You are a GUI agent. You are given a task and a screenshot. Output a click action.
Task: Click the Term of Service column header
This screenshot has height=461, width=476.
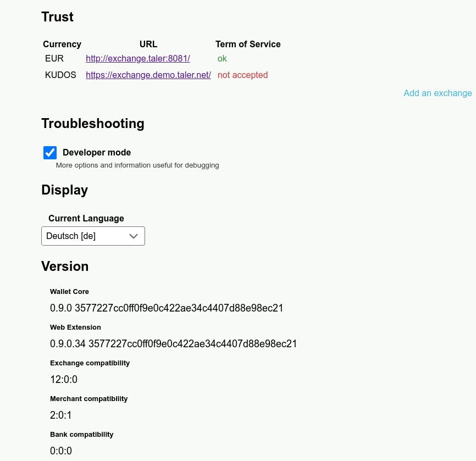(x=248, y=45)
